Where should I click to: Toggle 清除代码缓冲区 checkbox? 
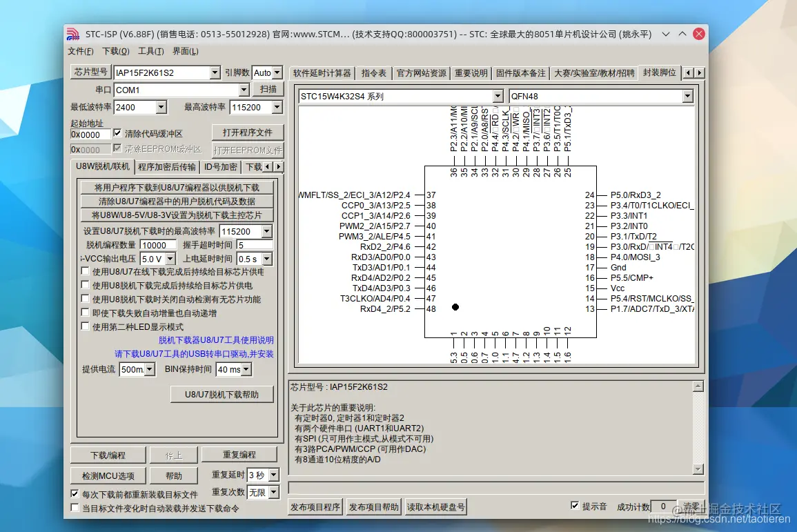[x=117, y=133]
